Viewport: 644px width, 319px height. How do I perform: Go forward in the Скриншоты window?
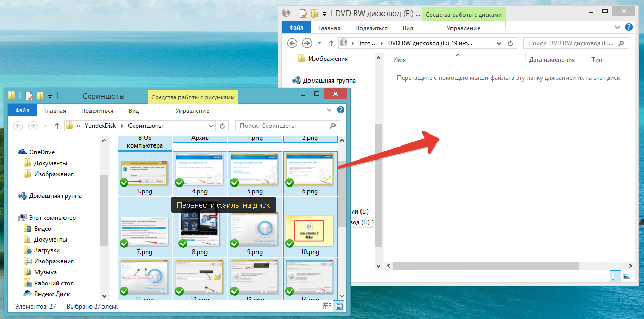pyautogui.click(x=33, y=126)
